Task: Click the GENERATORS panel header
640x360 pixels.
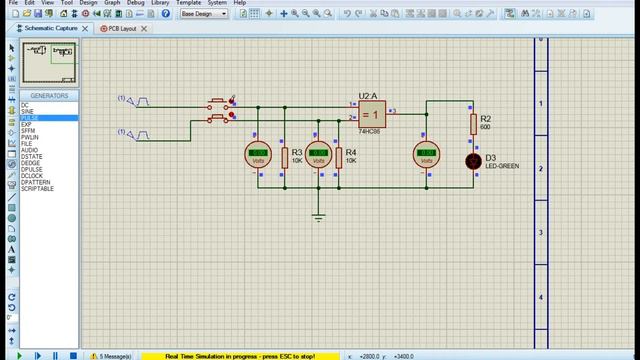Action: (x=49, y=96)
